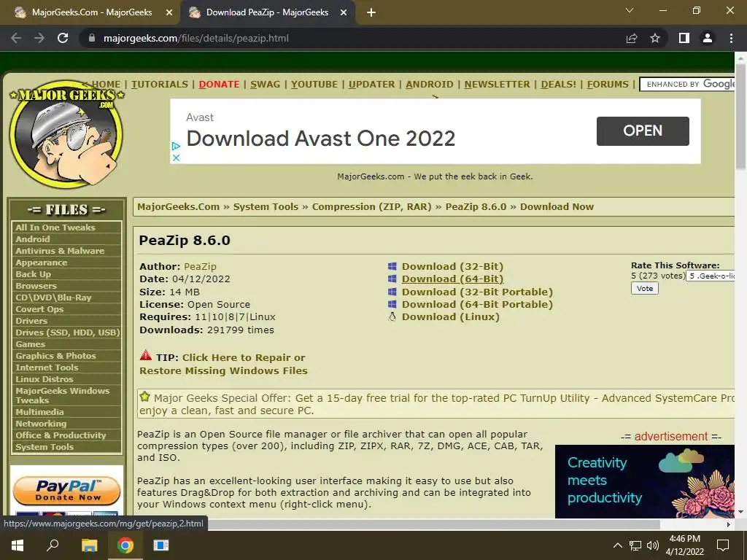This screenshot has height=560, width=747.
Task: Open File Explorer from the taskbar
Action: point(89,545)
